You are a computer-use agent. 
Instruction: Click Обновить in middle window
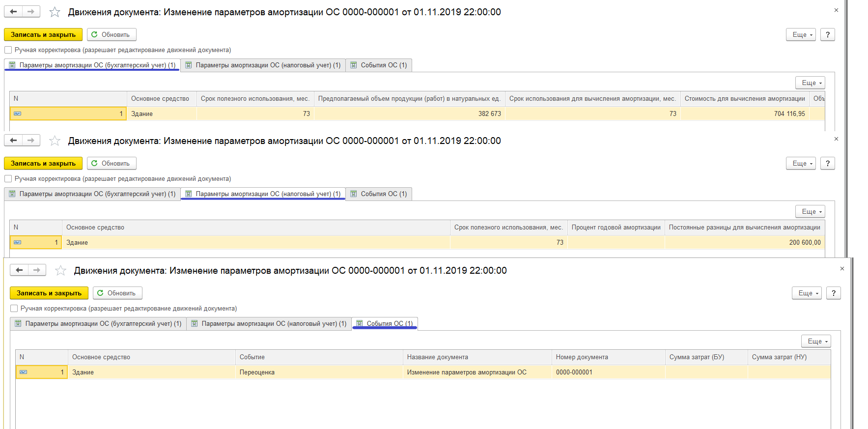coord(112,163)
